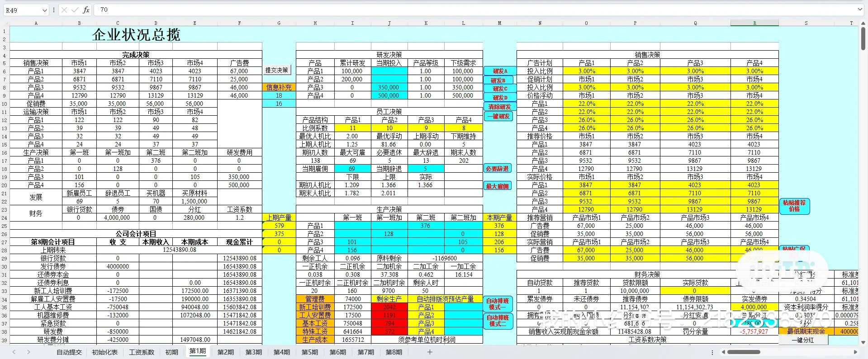Click the 公司会计项目 header cell

click(136, 234)
